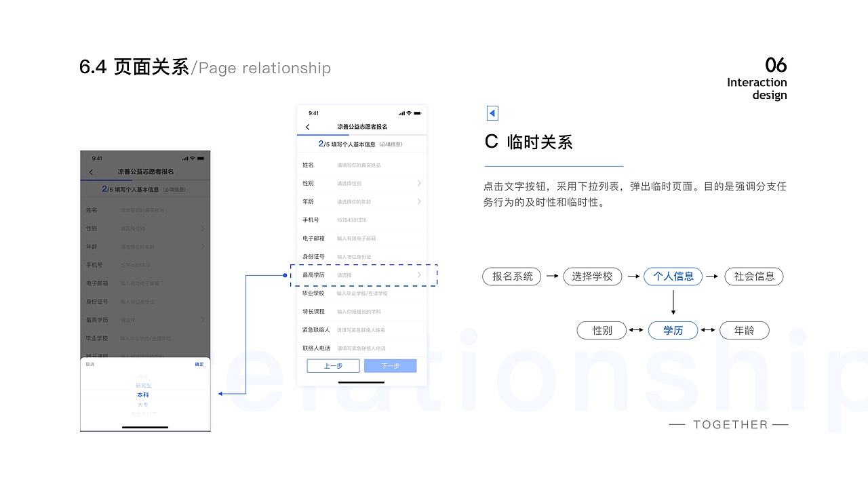Choose 研究生 in the education picker
This screenshot has height=488, width=868.
coord(143,386)
